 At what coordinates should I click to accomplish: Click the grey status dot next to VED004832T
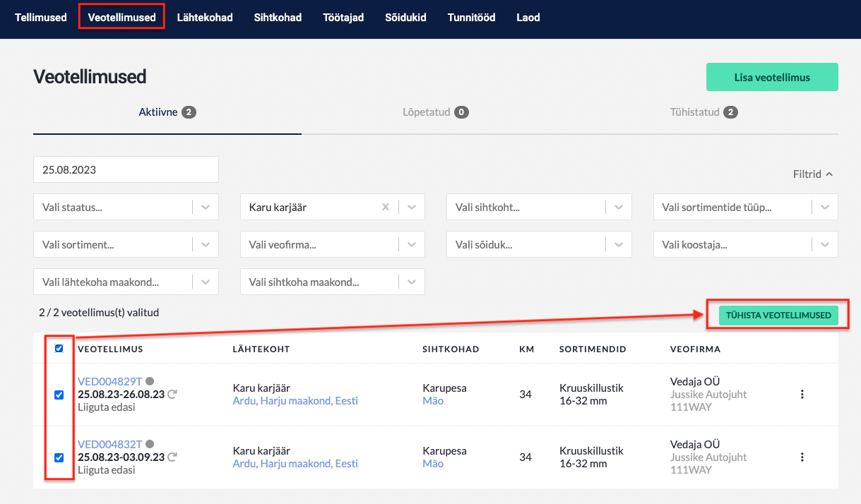[x=149, y=444]
